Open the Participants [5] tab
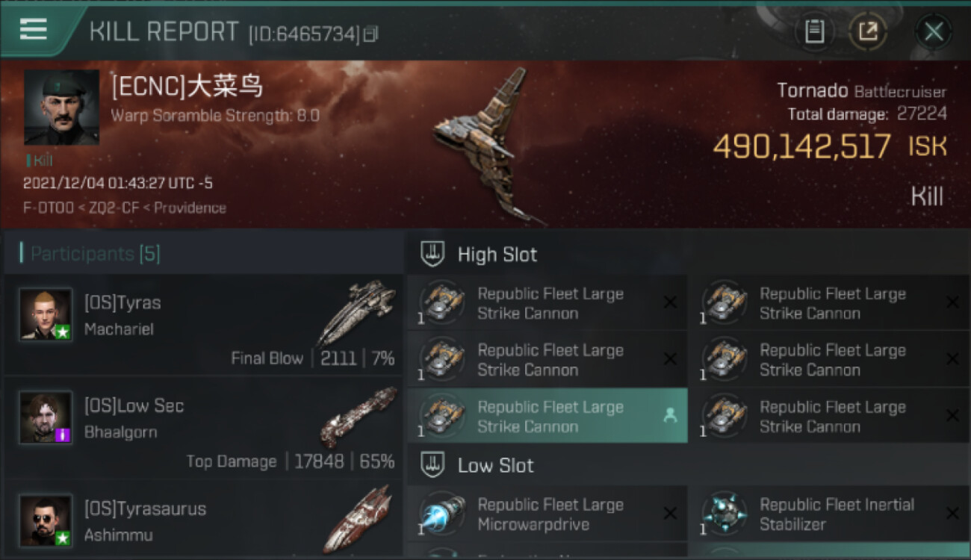The image size is (971, 560). pyautogui.click(x=95, y=254)
